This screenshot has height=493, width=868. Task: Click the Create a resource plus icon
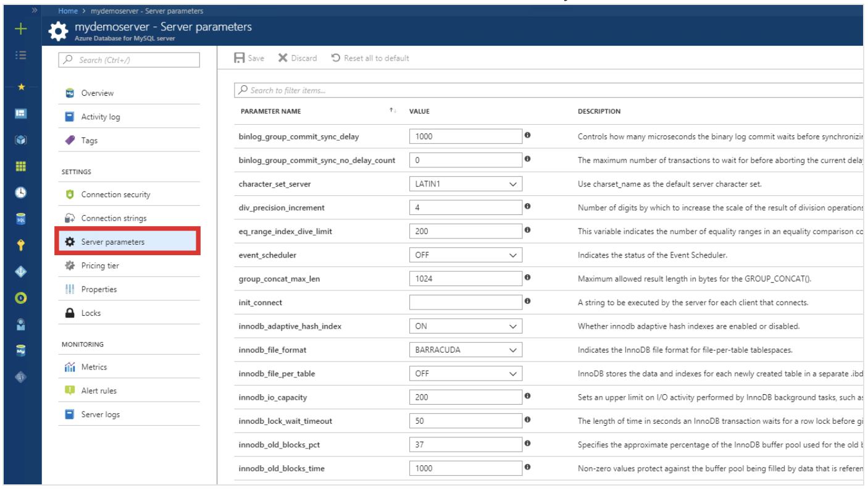point(20,28)
